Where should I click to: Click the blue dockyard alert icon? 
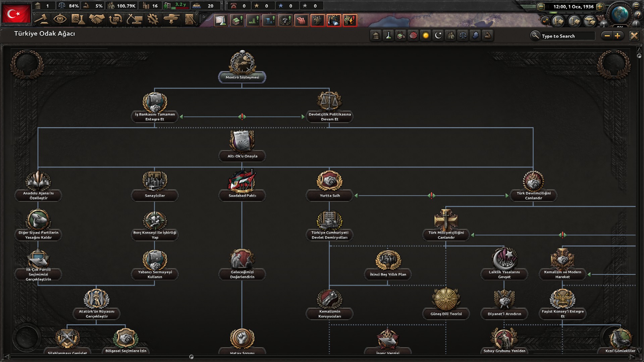pos(269,20)
